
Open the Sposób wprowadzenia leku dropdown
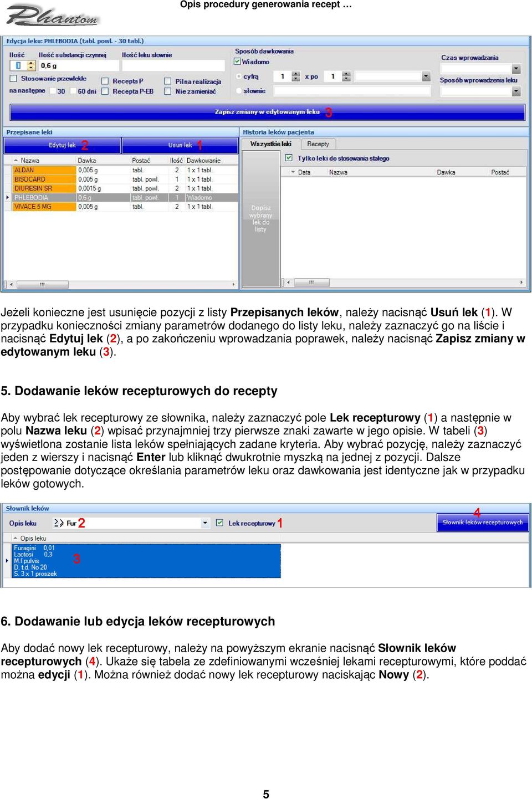coord(516,91)
